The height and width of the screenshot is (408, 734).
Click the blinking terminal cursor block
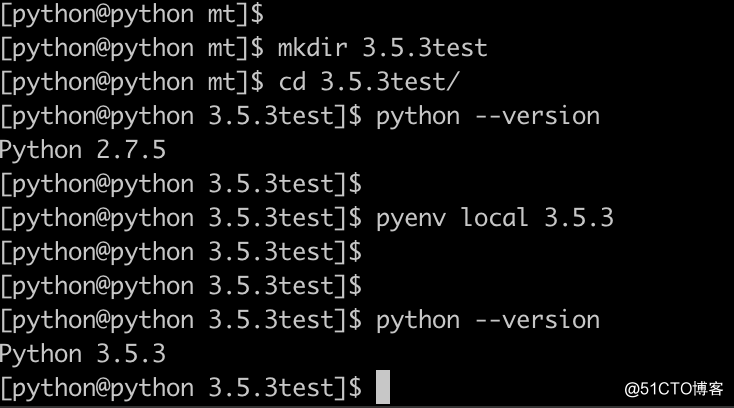[x=383, y=387]
